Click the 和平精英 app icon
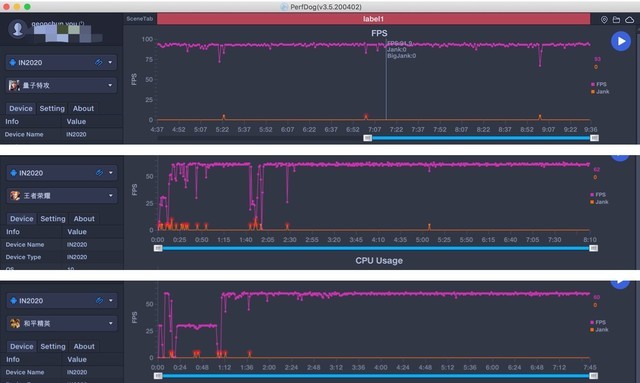Viewport: 640px width, 383px height. point(15,323)
